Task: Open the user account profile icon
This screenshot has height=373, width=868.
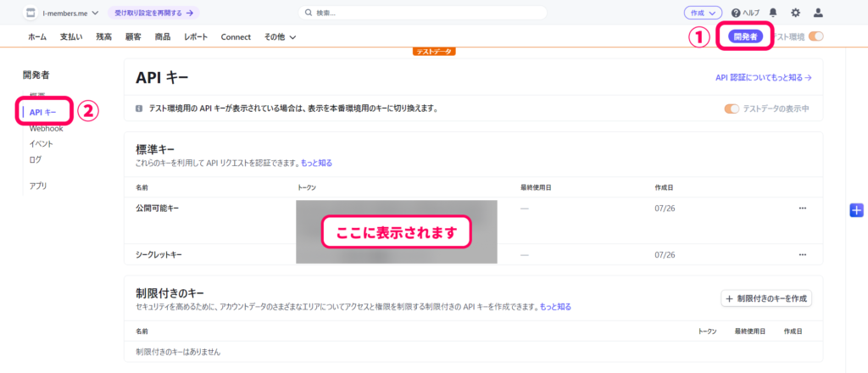Action: (818, 13)
